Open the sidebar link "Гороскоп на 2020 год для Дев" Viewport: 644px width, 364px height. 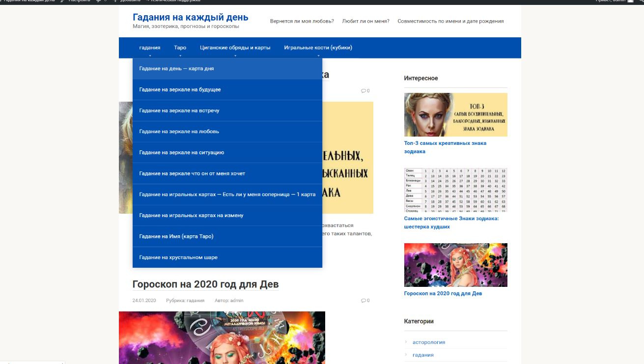(443, 293)
